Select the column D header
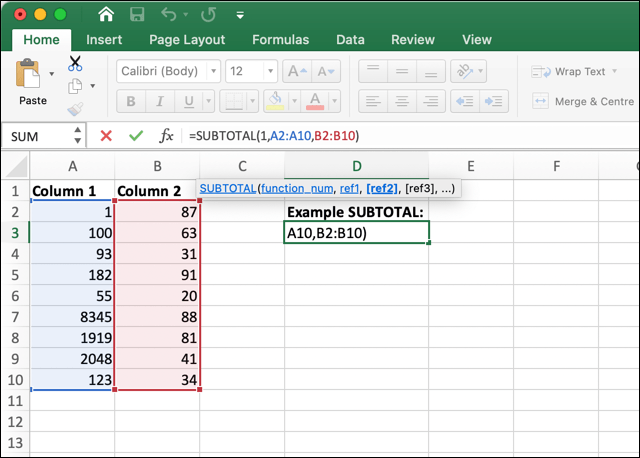Image resolution: width=640 pixels, height=458 pixels. (356, 166)
